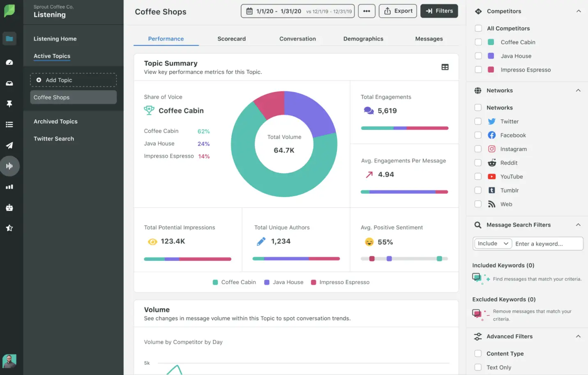Check the Coffee Cabin competitor checkbox
Screen dimensions: 588x375
point(478,42)
